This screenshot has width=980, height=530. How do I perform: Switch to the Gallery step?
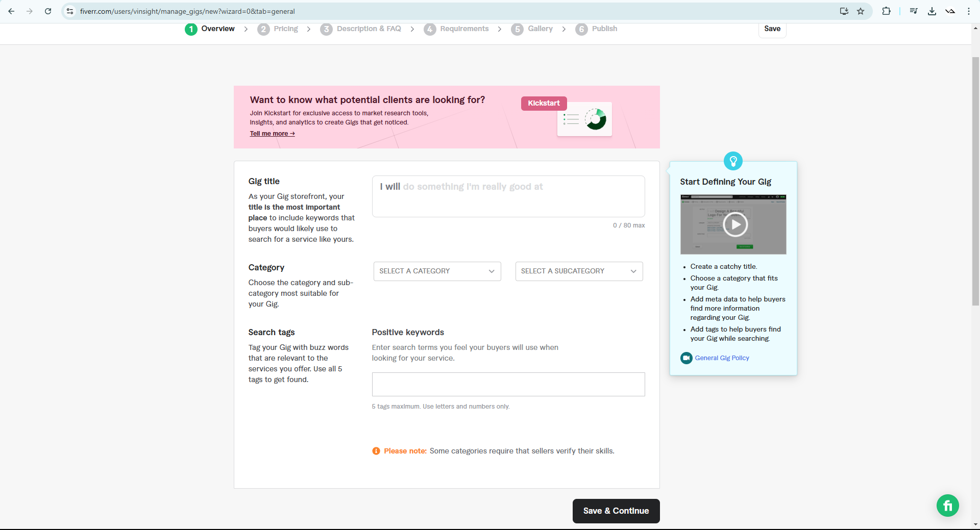coord(540,29)
